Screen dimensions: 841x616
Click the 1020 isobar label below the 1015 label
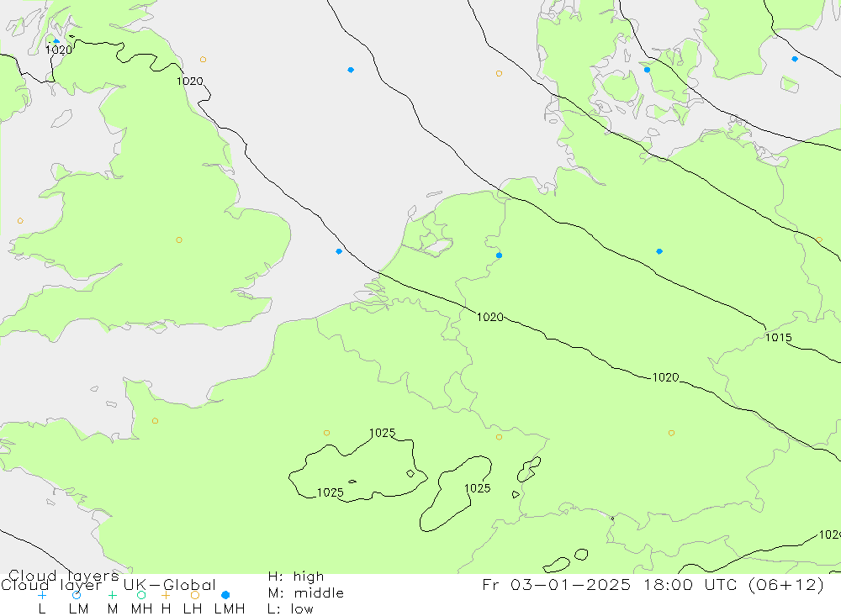point(665,377)
